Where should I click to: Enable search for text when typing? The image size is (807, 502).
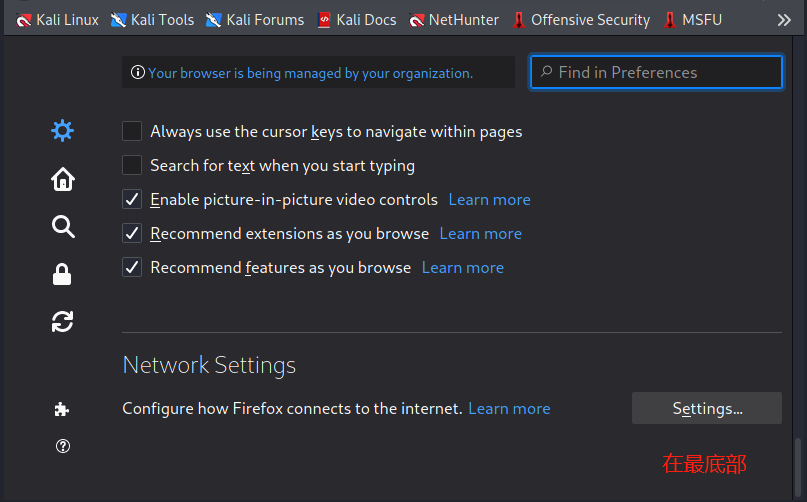[x=132, y=166]
